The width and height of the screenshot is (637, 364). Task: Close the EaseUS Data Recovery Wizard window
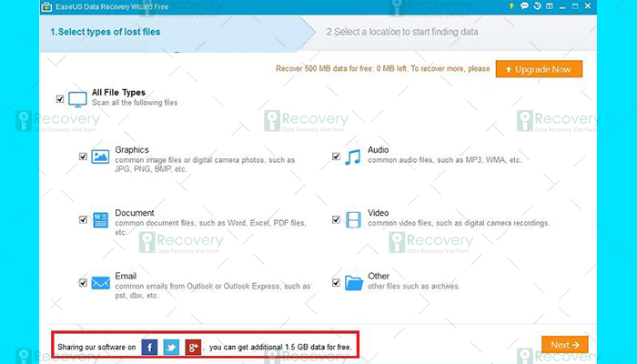coord(588,6)
